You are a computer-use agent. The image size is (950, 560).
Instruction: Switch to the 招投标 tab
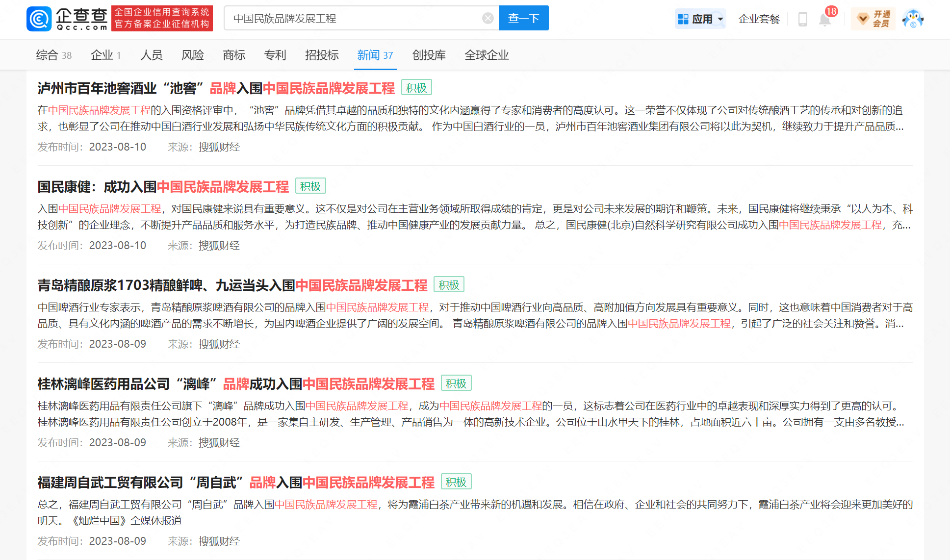(322, 55)
